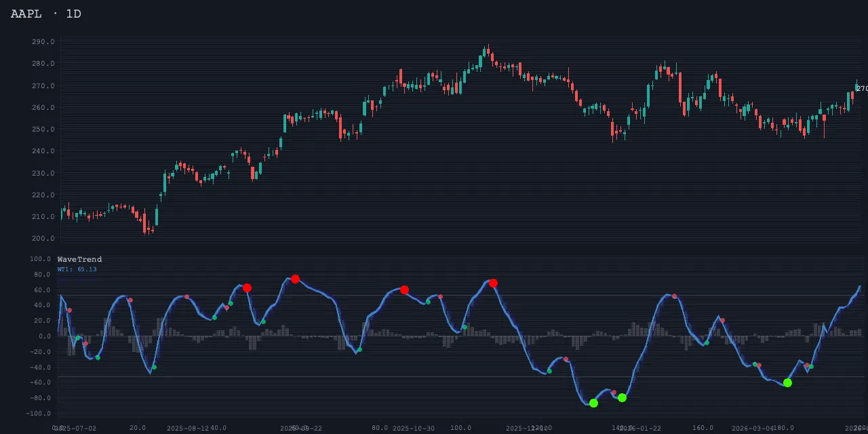Click the 290.0 price axis label
Viewport: 868px width, 434px height.
tap(43, 42)
